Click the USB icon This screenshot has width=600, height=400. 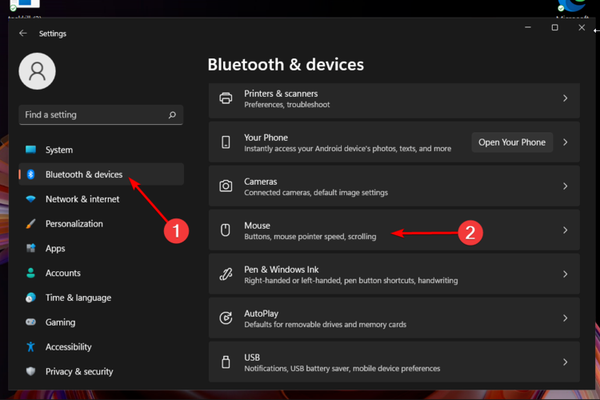click(x=226, y=362)
